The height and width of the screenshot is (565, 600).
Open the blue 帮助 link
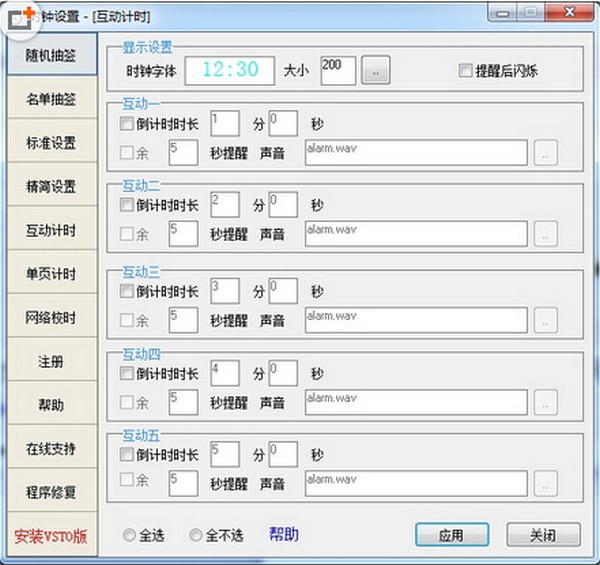284,534
